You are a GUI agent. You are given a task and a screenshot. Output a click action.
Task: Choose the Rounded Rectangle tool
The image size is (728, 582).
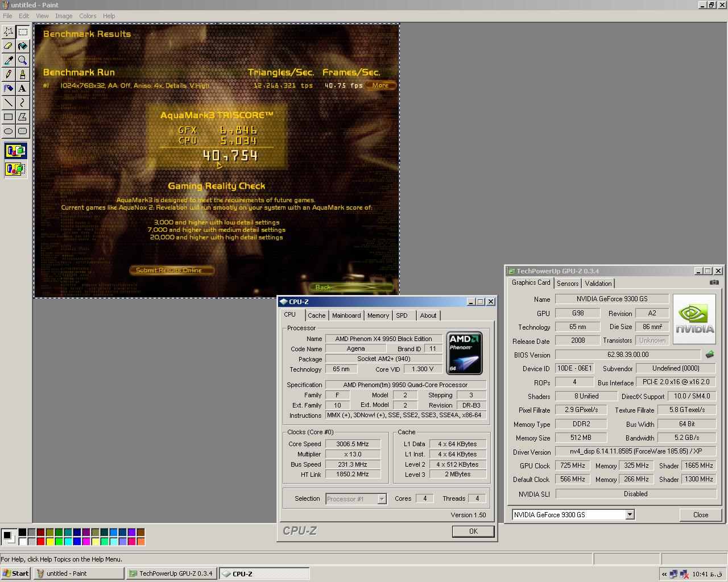23,131
